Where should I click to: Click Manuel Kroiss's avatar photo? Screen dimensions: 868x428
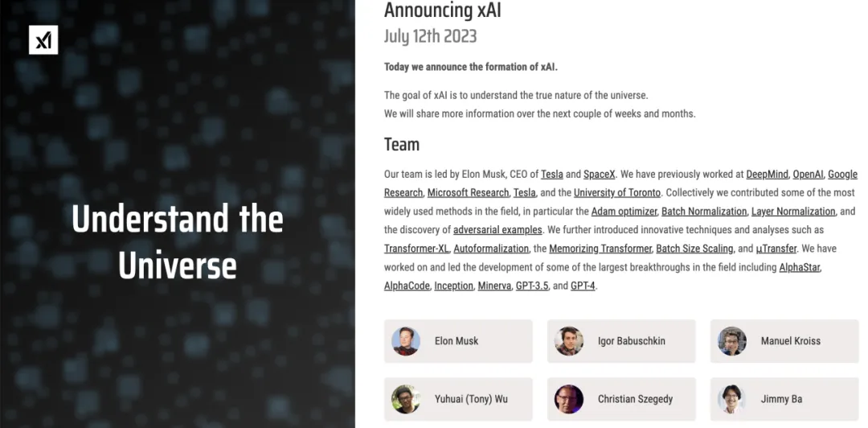[x=732, y=341]
